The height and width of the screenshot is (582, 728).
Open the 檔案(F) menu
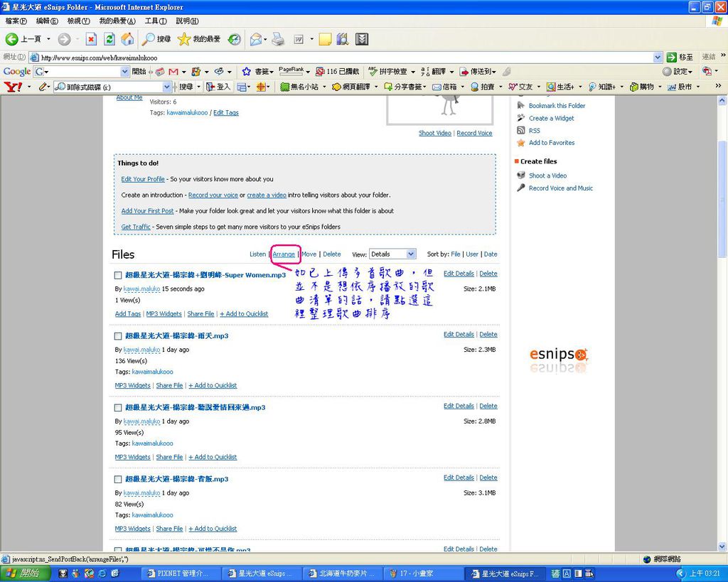(x=16, y=21)
